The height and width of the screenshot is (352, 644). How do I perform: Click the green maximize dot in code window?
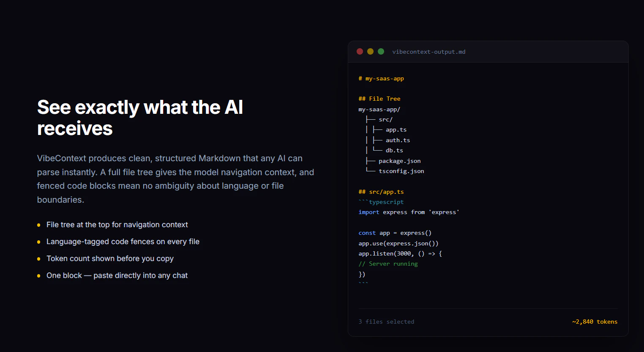point(381,52)
